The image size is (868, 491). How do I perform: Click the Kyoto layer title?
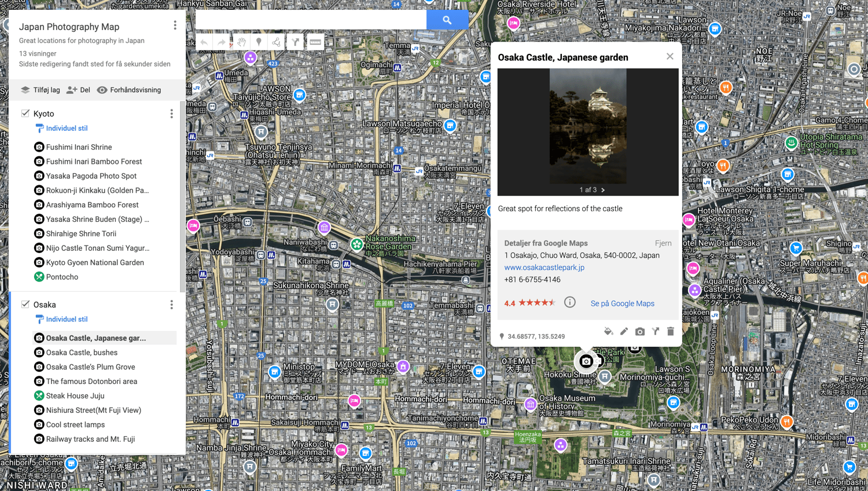coord(43,113)
